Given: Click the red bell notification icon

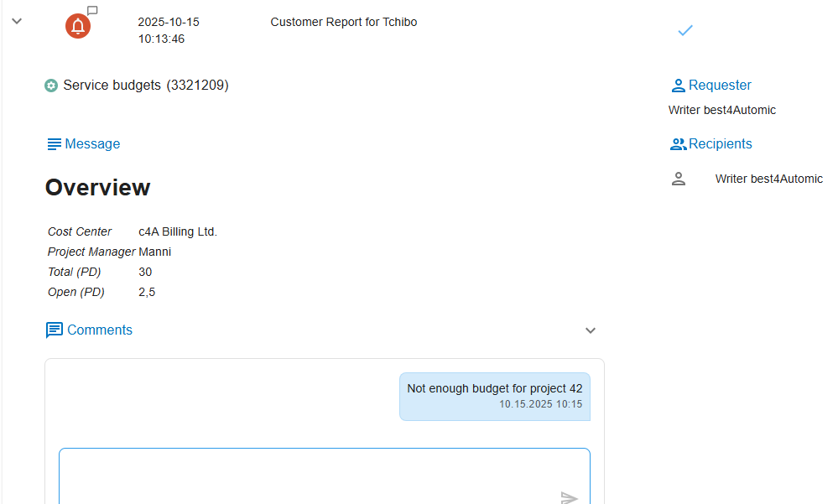Looking at the screenshot, I should pyautogui.click(x=78, y=27).
